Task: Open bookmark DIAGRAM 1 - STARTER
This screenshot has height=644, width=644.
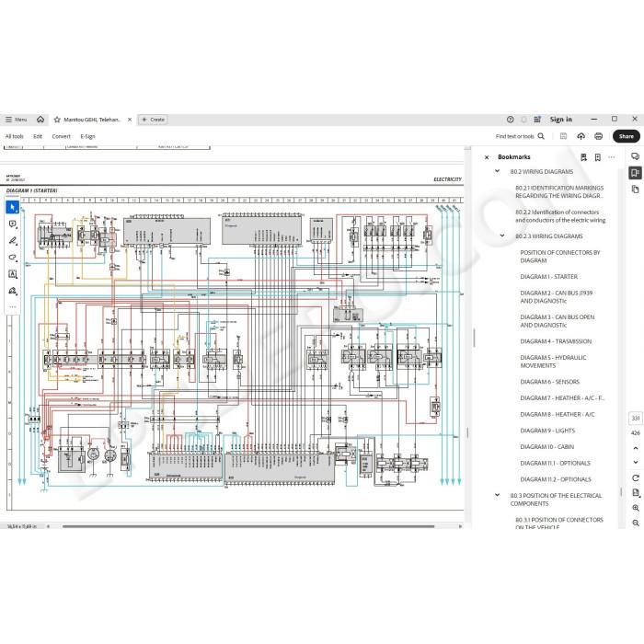Action: pos(548,276)
